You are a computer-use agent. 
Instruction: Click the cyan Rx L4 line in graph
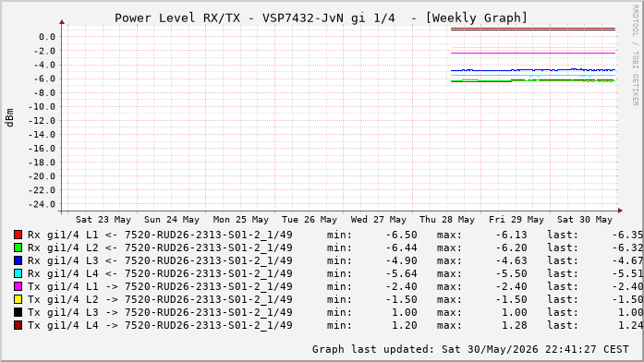click(x=533, y=75)
